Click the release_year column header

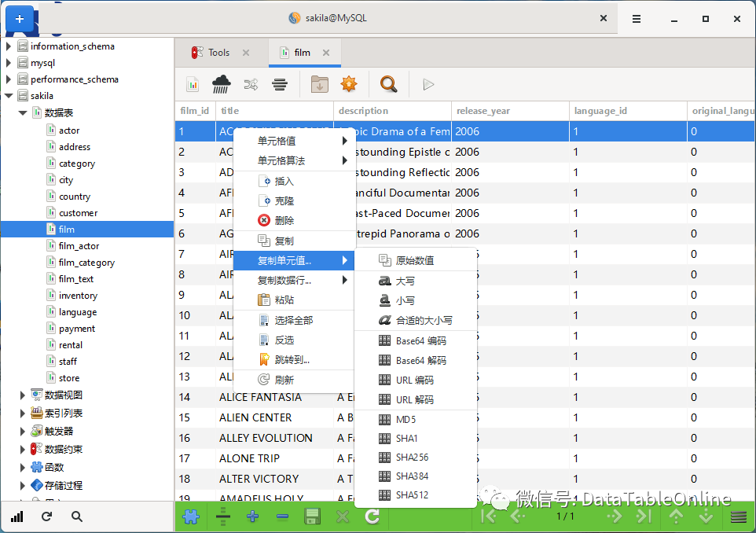pyautogui.click(x=510, y=111)
